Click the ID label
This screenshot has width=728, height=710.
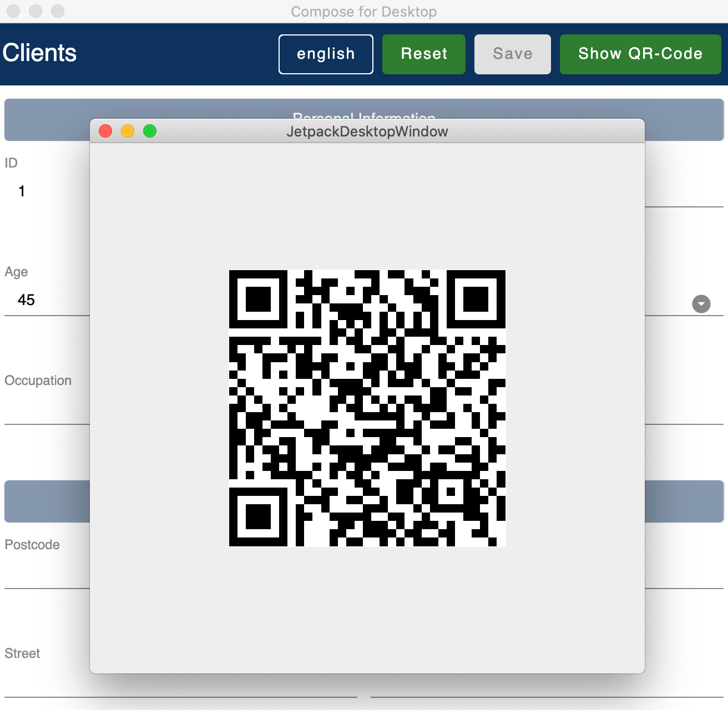click(x=11, y=163)
